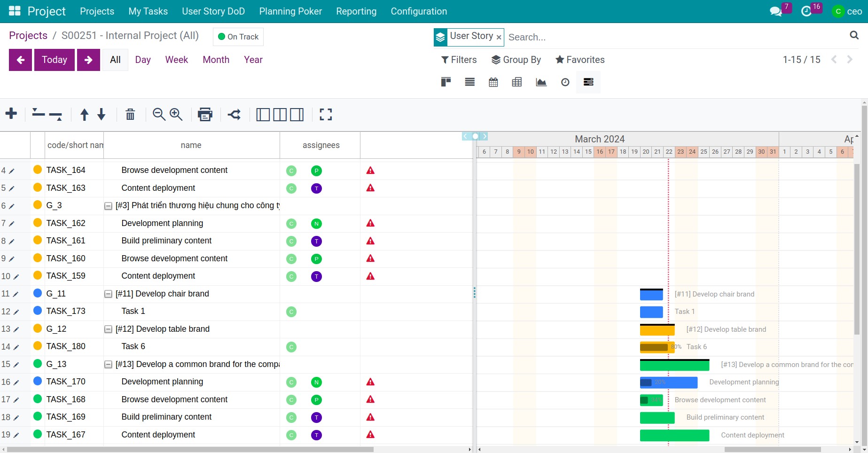
Task: Collapse the G_3 group row
Action: coord(108,206)
